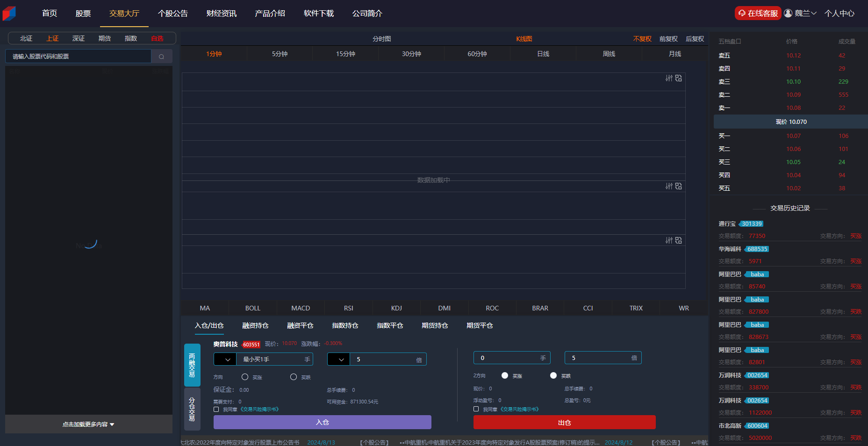Click switch icon on middle chart pane
Screen dimensions: 868x446
679,186
